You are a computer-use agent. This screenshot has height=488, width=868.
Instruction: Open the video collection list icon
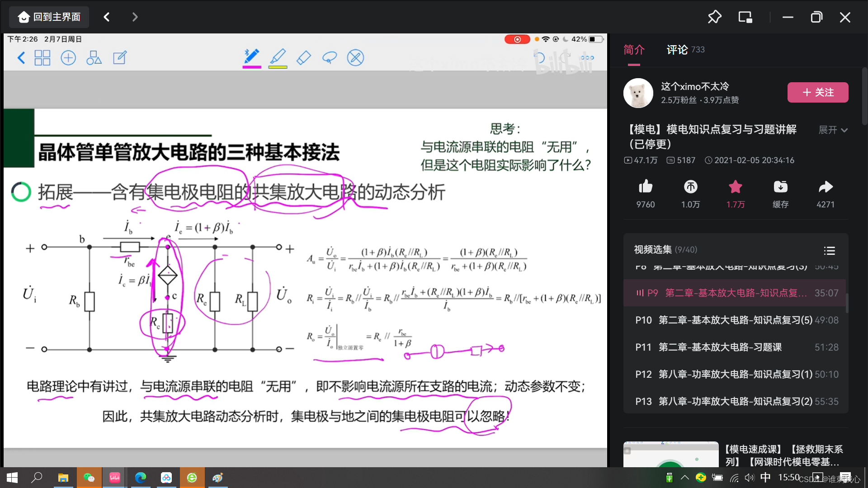pos(830,250)
